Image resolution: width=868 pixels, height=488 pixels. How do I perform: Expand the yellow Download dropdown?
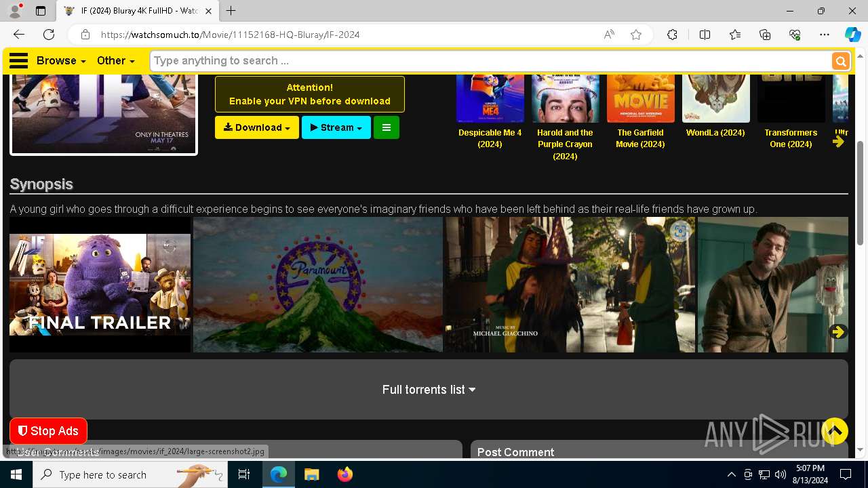257,127
